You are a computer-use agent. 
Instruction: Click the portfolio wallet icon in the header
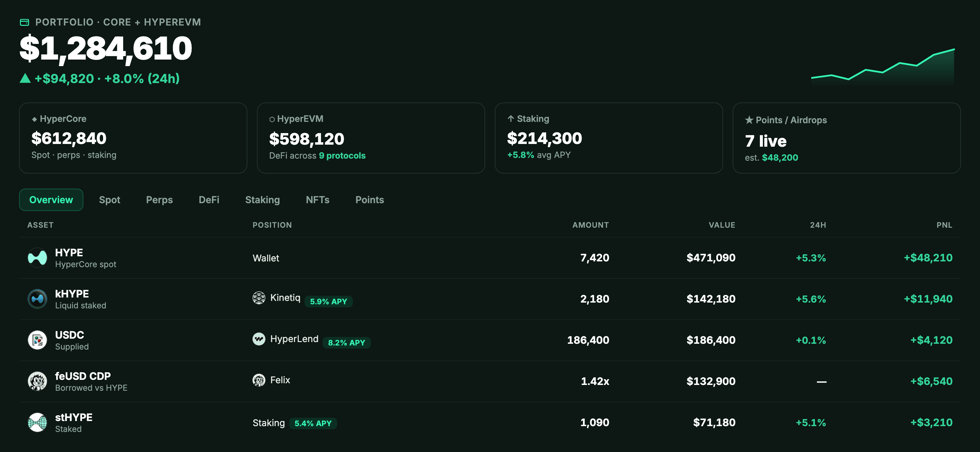pos(24,22)
